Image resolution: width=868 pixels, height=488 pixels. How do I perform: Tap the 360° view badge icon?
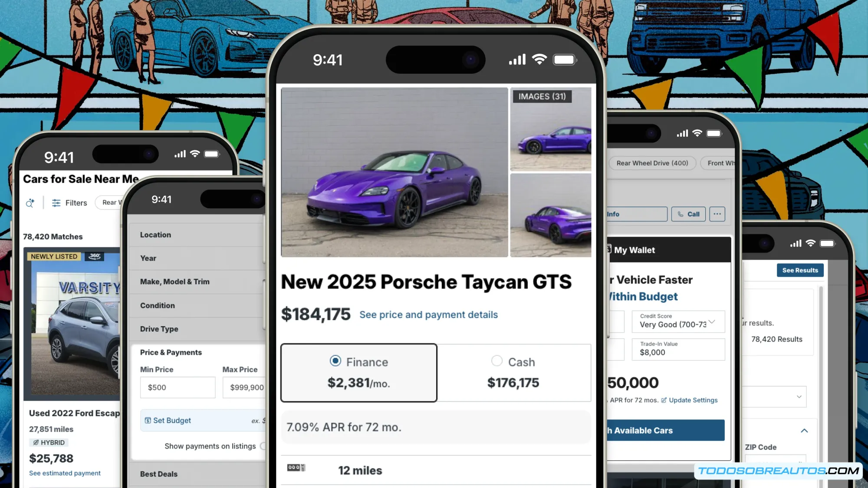[95, 256]
